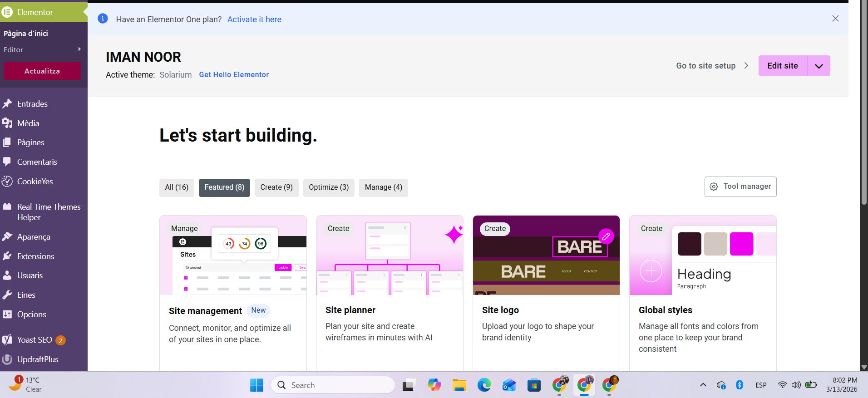Open File Explorer in taskbar

point(459,385)
